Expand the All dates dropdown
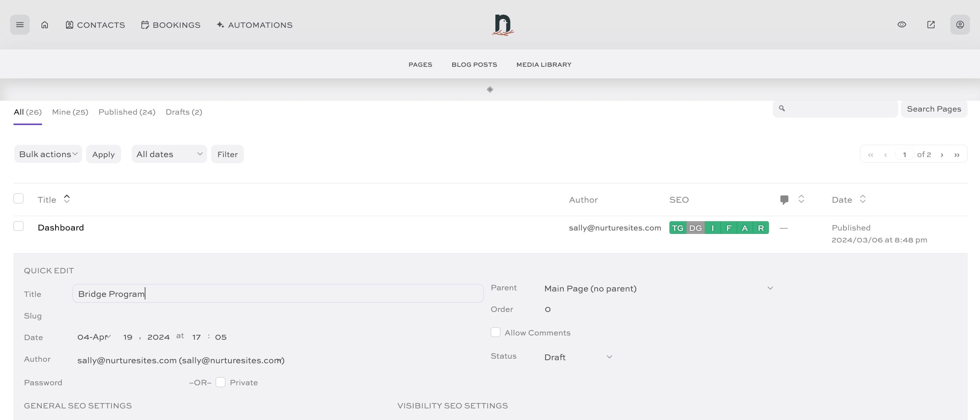Screen dimensions: 980x420 pyautogui.click(x=169, y=154)
